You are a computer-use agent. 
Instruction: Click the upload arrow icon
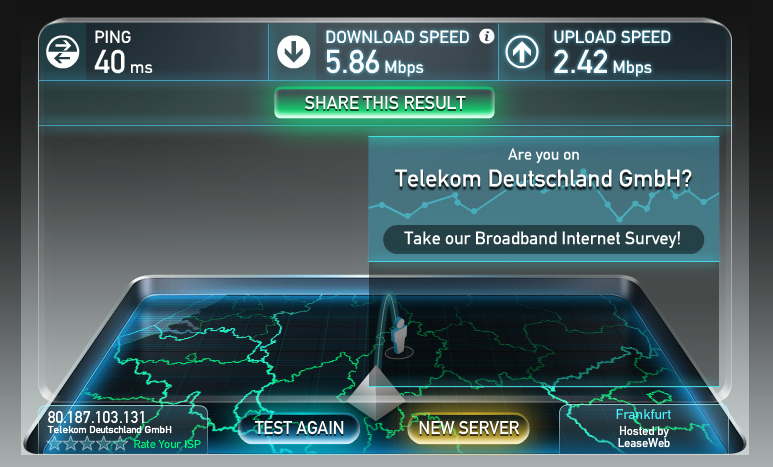tap(522, 51)
